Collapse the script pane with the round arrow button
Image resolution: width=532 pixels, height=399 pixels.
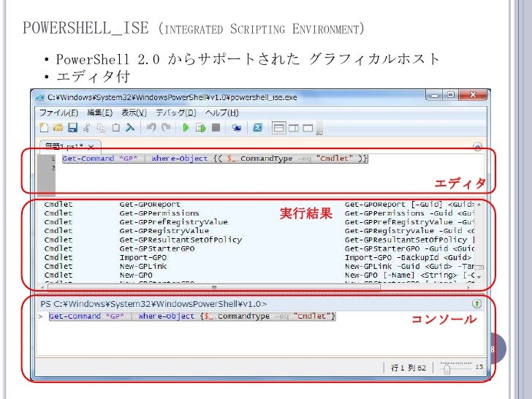click(x=477, y=147)
